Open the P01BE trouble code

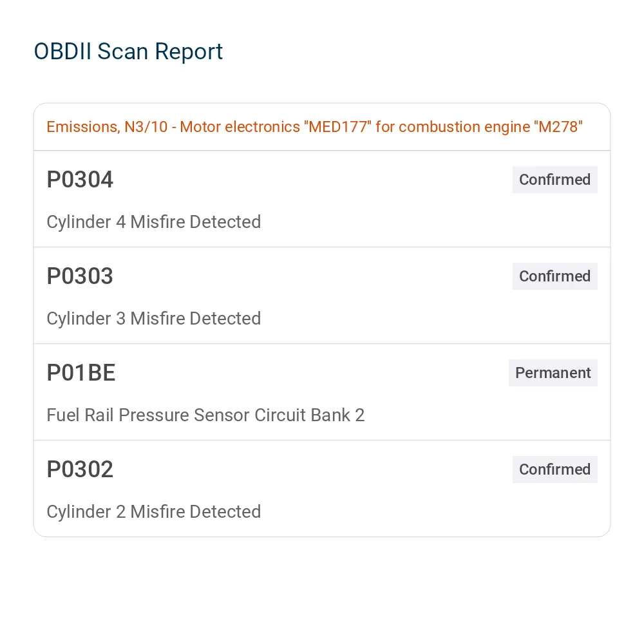pos(81,373)
